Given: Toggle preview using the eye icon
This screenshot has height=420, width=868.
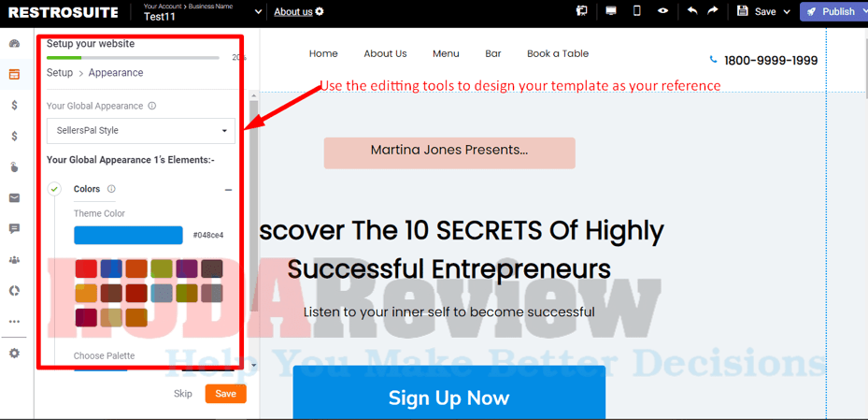Looking at the screenshot, I should coord(663,11).
